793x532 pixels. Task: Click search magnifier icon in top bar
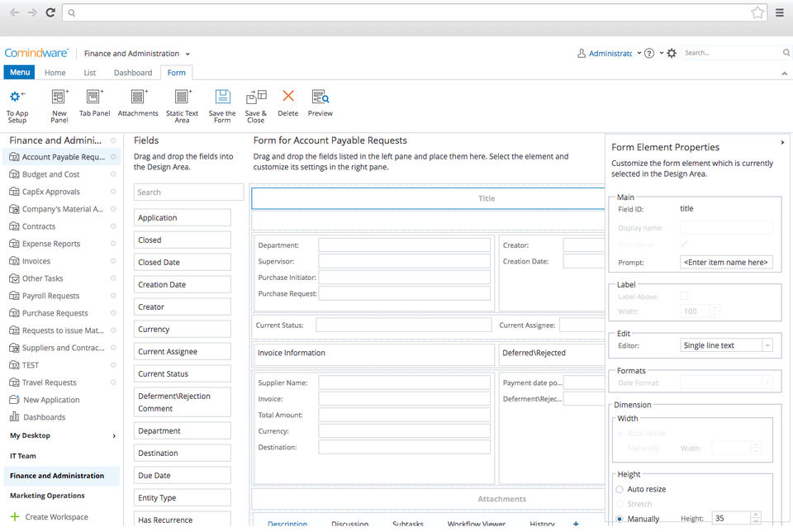click(x=786, y=53)
